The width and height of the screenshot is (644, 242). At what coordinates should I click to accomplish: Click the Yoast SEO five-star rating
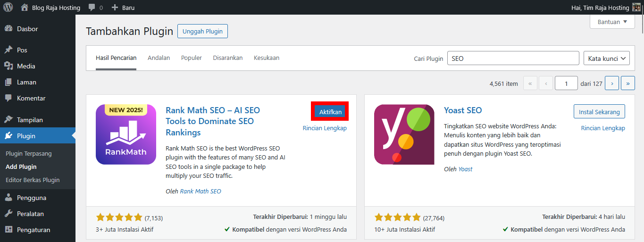click(397, 217)
